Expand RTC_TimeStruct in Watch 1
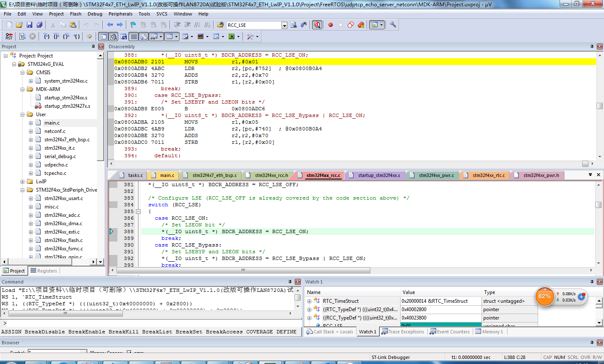 (x=310, y=301)
